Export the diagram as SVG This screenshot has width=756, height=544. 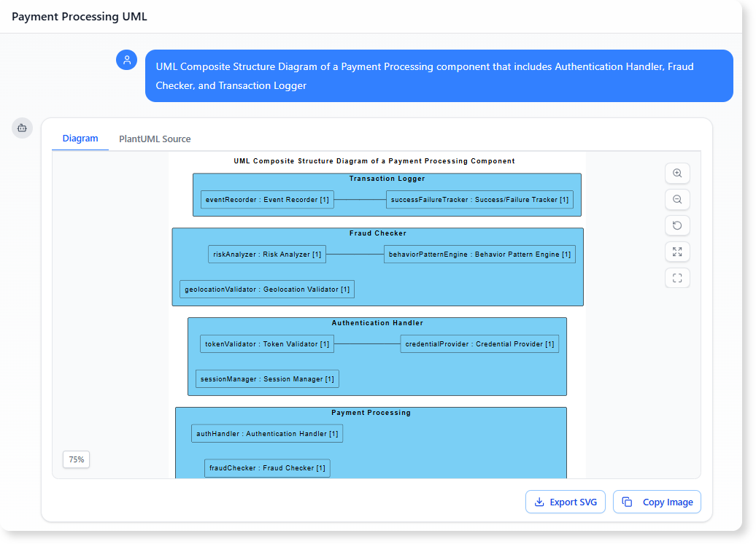coord(565,502)
